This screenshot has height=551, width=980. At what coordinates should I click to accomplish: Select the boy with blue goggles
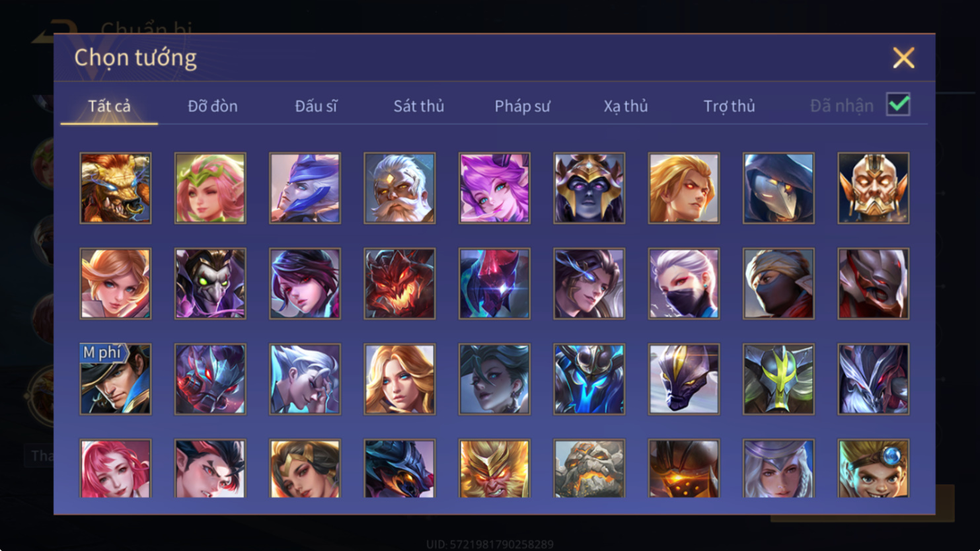click(x=873, y=468)
